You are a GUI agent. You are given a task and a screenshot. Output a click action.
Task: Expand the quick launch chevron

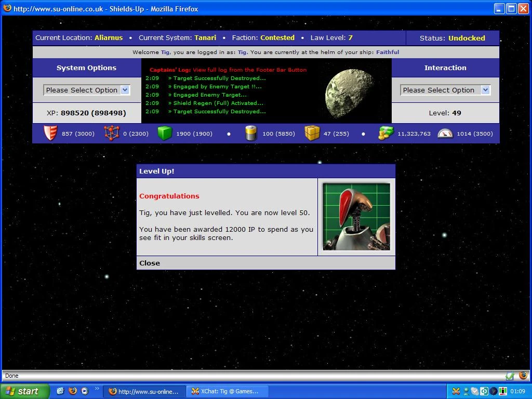[x=97, y=389]
